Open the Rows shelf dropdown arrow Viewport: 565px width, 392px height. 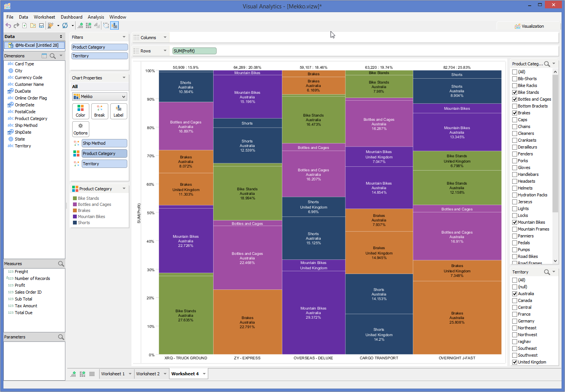coord(165,51)
